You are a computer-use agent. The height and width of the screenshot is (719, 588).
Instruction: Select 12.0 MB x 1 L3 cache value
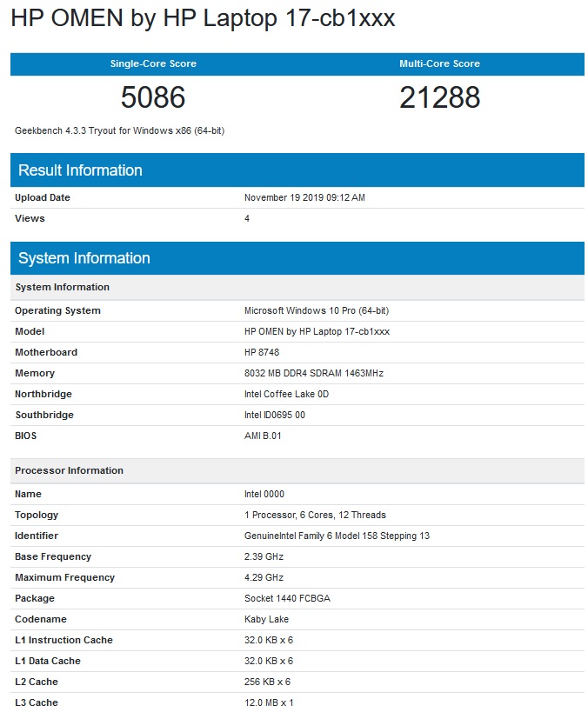(269, 702)
